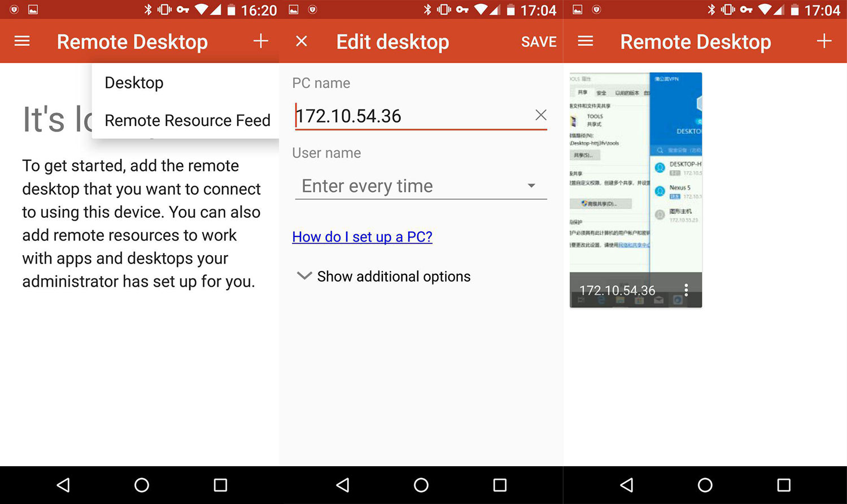
Task: Tap Back navigation button on Edit desktop screen
Action: [342, 485]
